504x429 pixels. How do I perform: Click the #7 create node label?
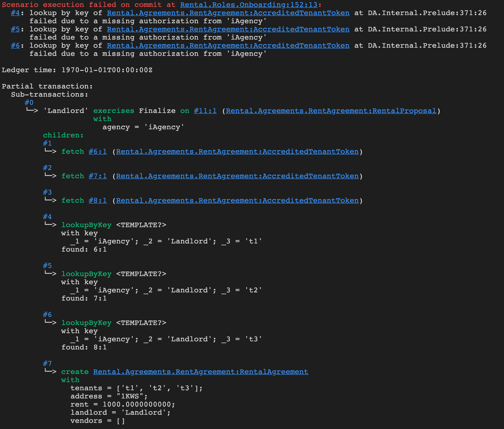coord(47,364)
